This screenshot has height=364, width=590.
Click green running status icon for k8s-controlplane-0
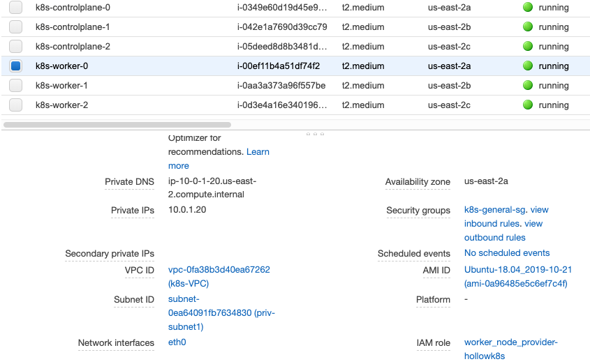(x=527, y=8)
